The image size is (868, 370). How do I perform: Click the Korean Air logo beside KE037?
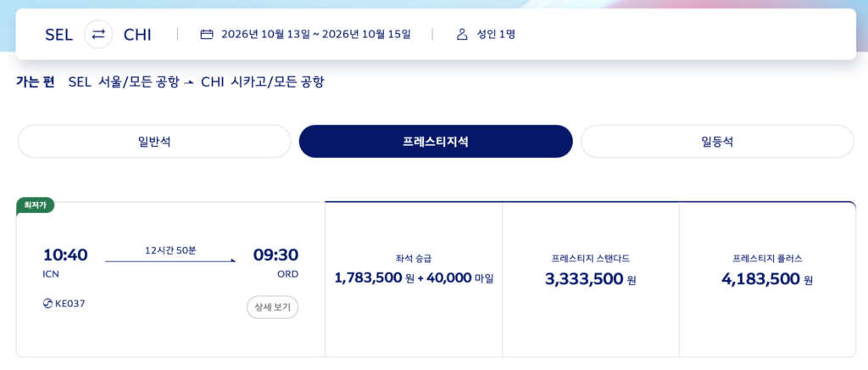click(x=47, y=303)
